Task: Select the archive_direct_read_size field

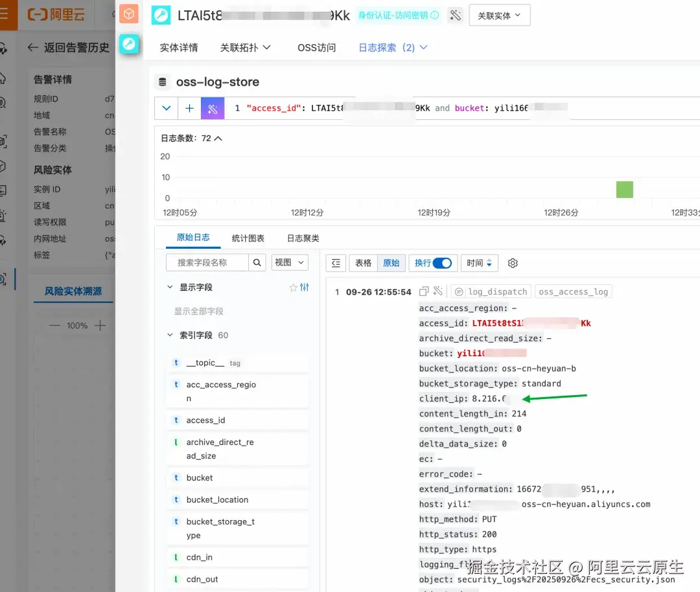Action: click(x=237, y=449)
